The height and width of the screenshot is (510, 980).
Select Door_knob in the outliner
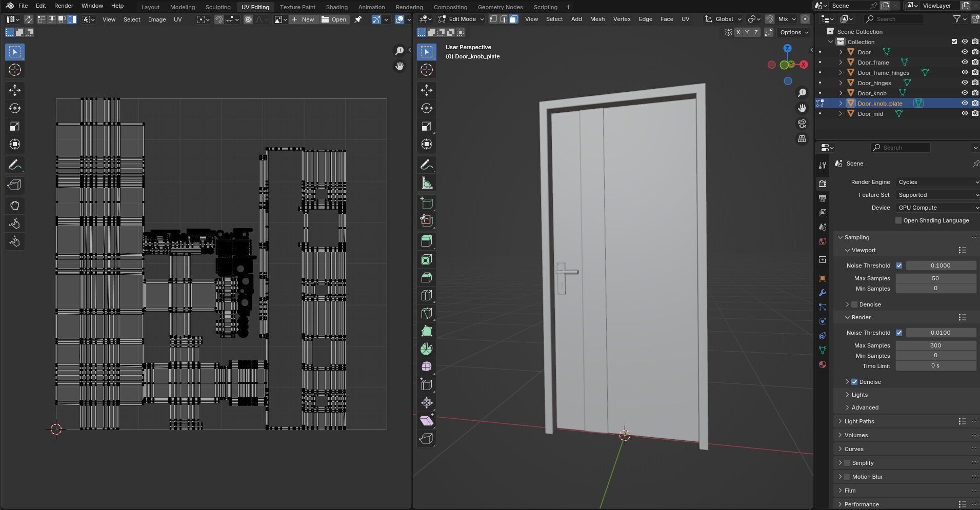(872, 93)
